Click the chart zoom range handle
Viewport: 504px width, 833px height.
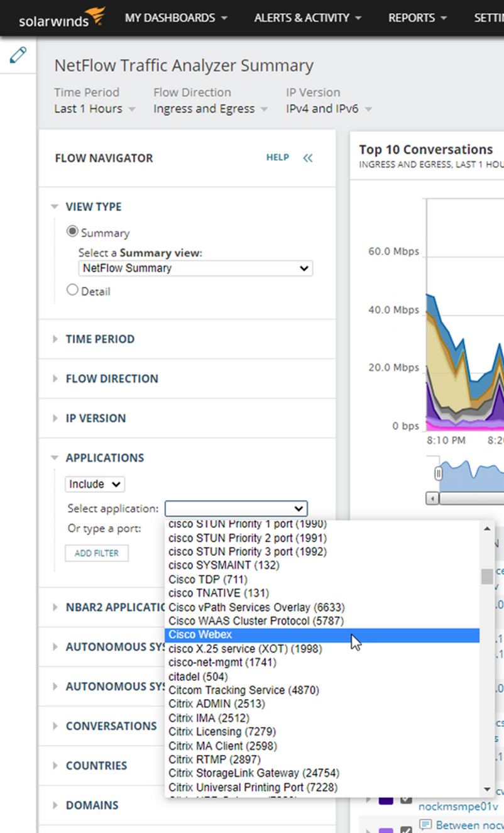(439, 473)
